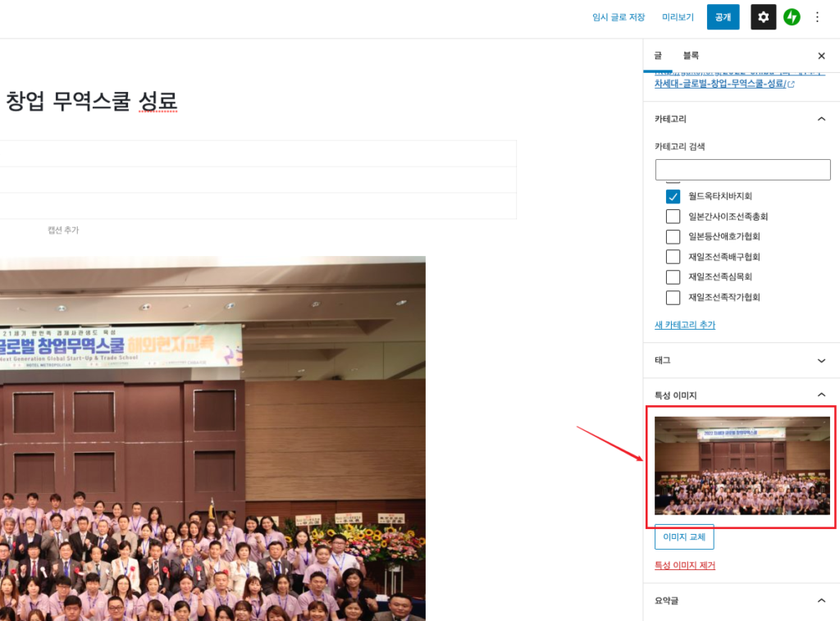Image resolution: width=840 pixels, height=621 pixels.
Task: Focus the 카테고리 검색 input field
Action: pos(742,170)
